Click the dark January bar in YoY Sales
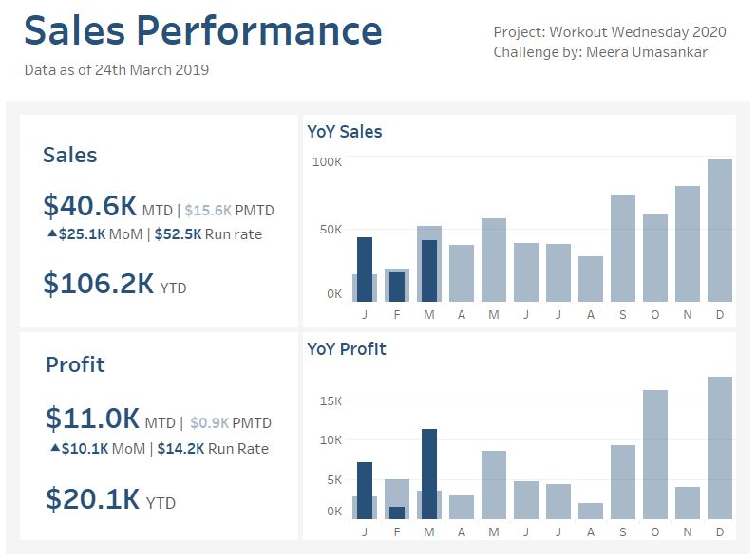The width and height of the screenshot is (756, 559). (x=365, y=269)
